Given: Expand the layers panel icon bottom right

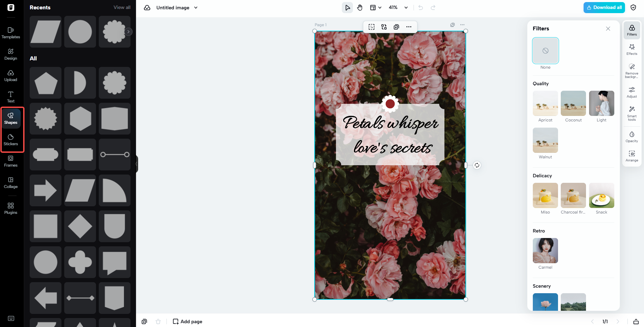Looking at the screenshot, I should [x=636, y=321].
